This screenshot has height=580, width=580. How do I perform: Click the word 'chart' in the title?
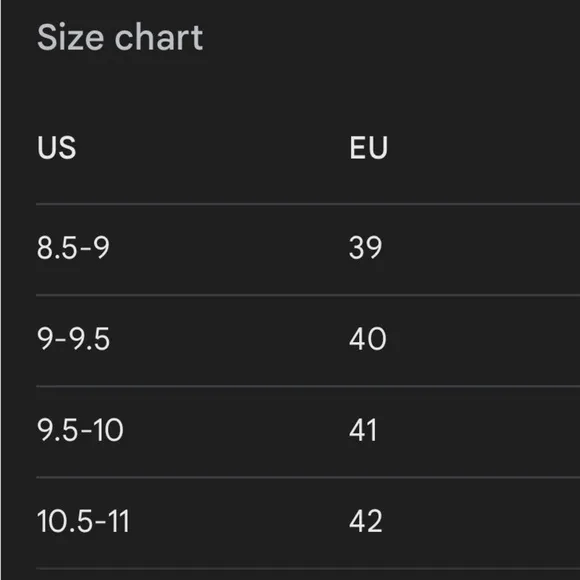click(x=159, y=37)
